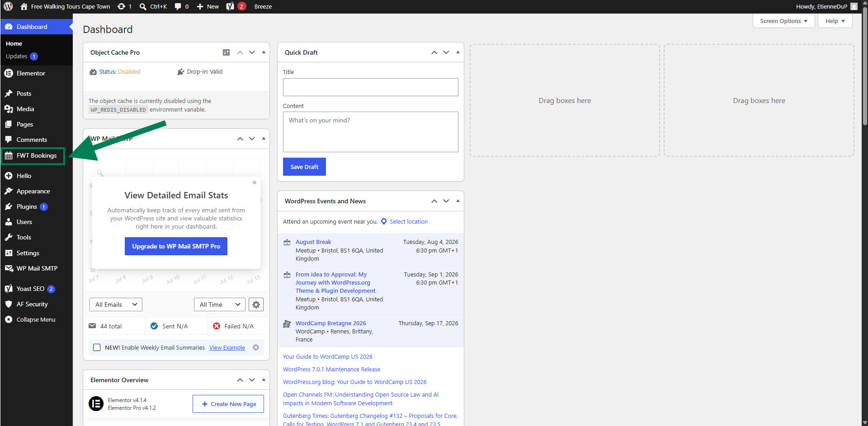Go to Updates submenu
868x426 pixels.
pos(22,56)
